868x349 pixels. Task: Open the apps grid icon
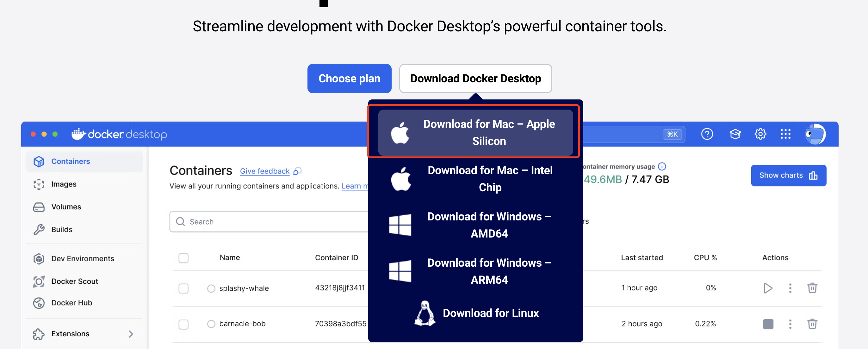[x=785, y=134]
